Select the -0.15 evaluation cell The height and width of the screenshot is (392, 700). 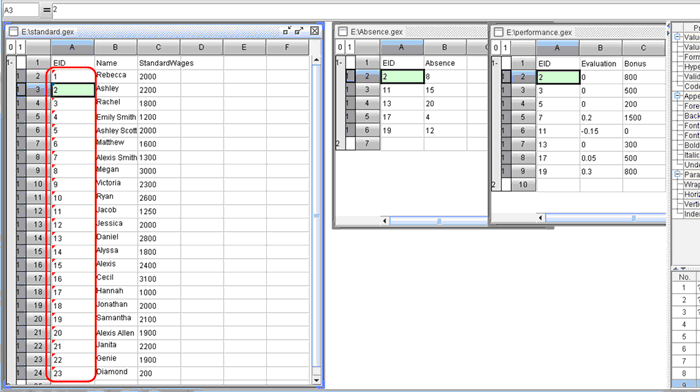point(600,131)
